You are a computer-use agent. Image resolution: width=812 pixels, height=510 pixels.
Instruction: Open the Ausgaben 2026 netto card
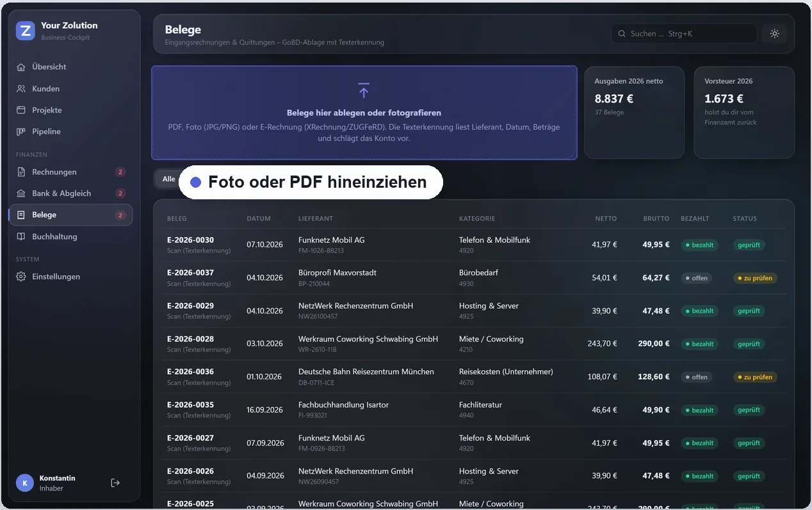point(635,113)
